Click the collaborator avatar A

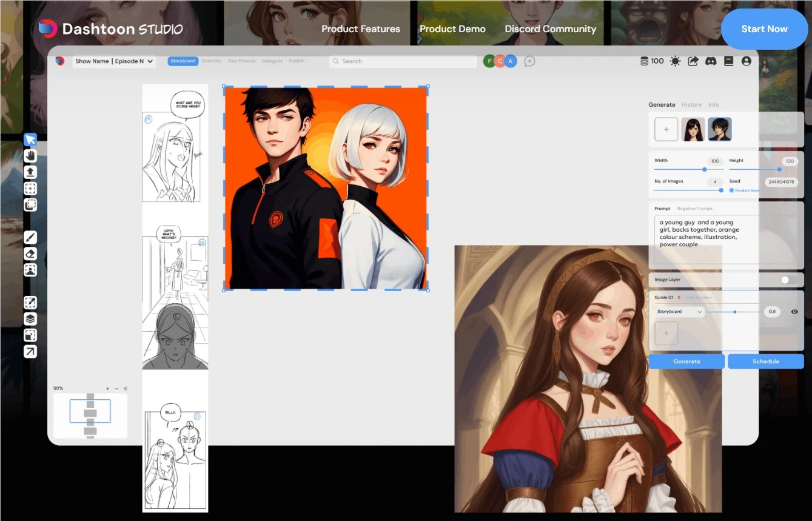[x=511, y=61]
